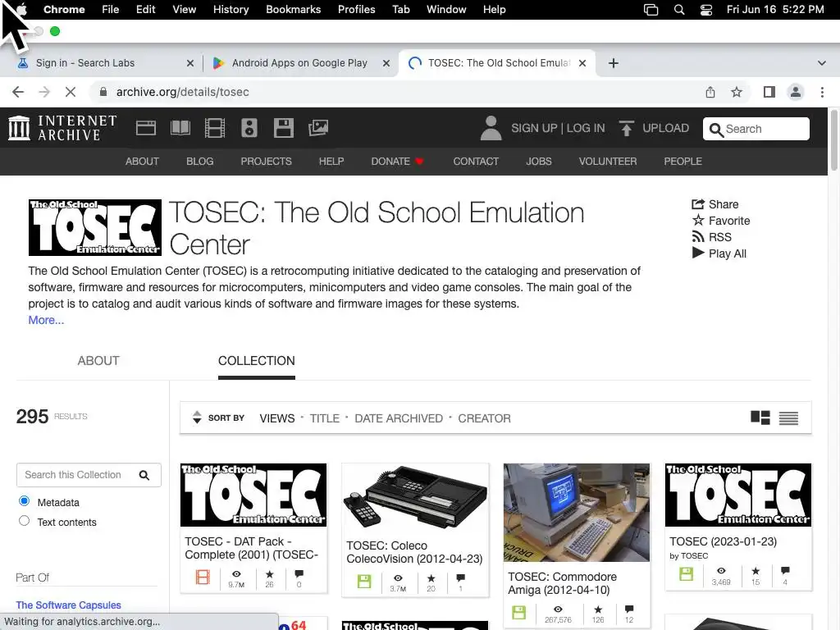Viewport: 840px width, 630px height.
Task: Switch to ABOUT tab
Action: point(98,361)
